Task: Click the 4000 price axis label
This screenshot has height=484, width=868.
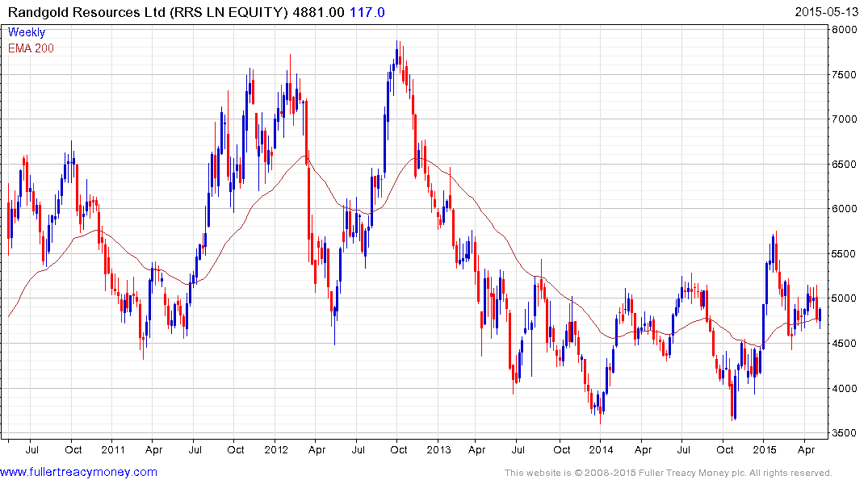Action: [x=845, y=389]
